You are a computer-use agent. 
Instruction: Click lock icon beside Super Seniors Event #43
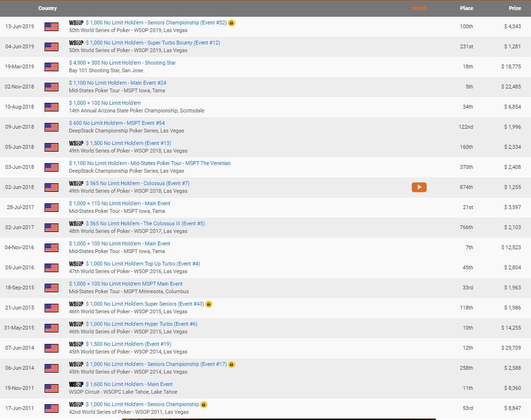coord(209,304)
